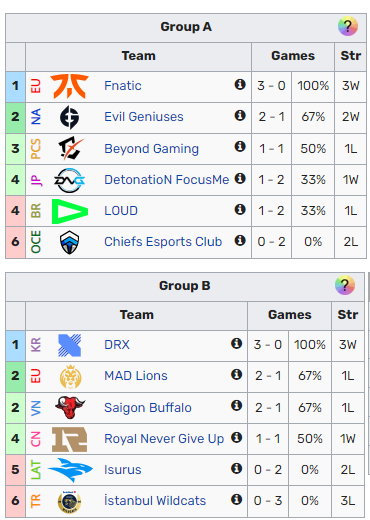Click the MAD Lions lion logo
This screenshot has height=520, width=370.
[x=70, y=376]
